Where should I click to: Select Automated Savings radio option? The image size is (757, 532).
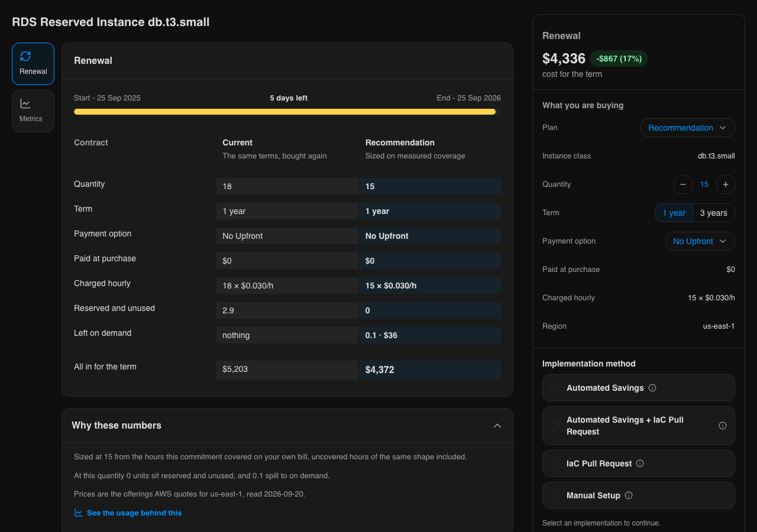point(639,388)
